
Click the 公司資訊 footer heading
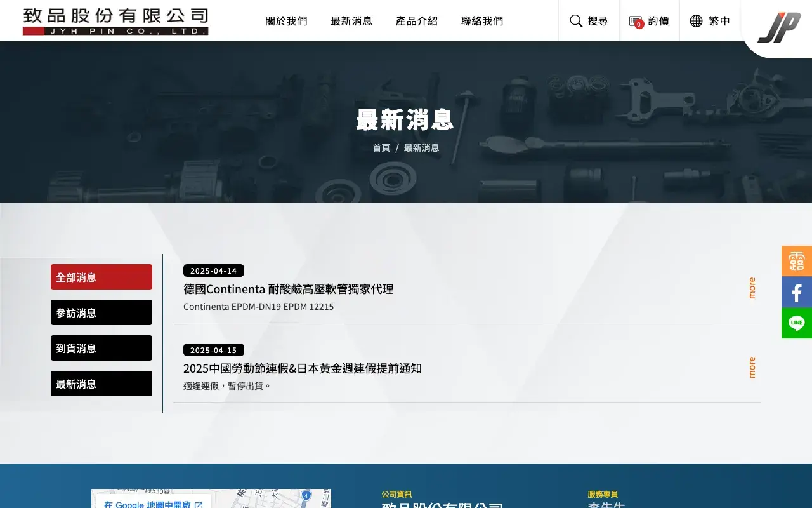point(396,494)
